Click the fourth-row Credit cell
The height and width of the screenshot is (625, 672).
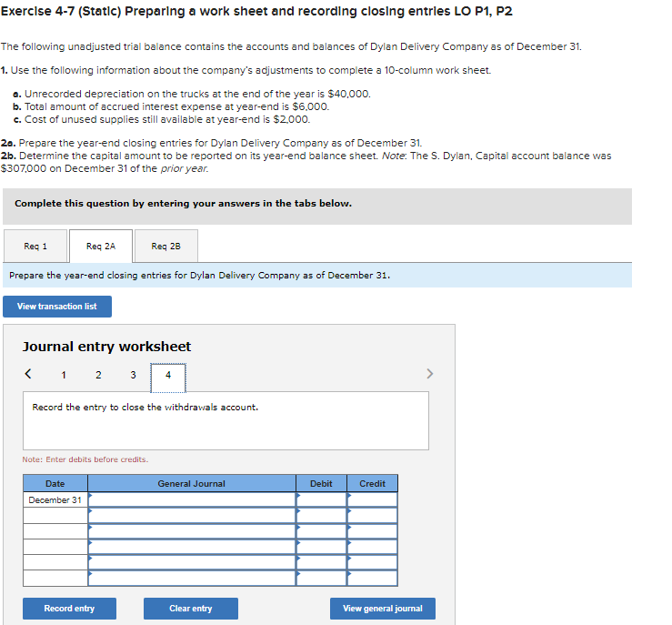(372, 547)
